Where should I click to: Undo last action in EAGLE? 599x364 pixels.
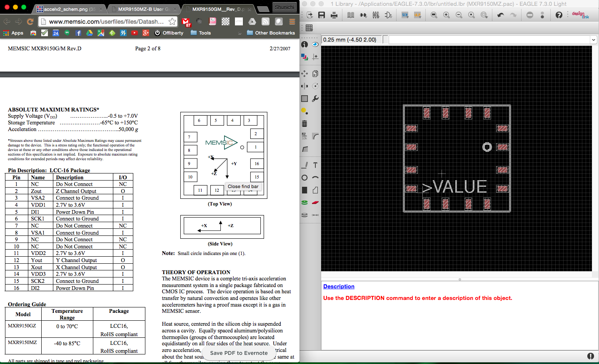pyautogui.click(x=501, y=15)
